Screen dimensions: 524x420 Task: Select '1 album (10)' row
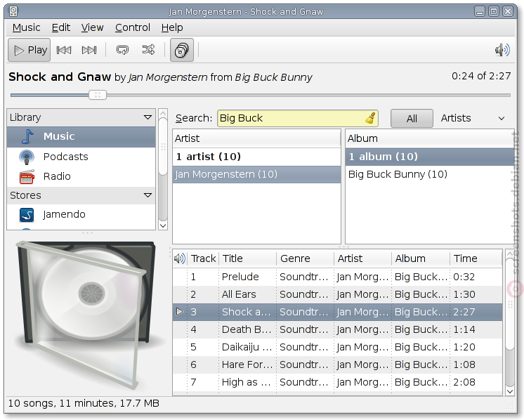(430, 157)
